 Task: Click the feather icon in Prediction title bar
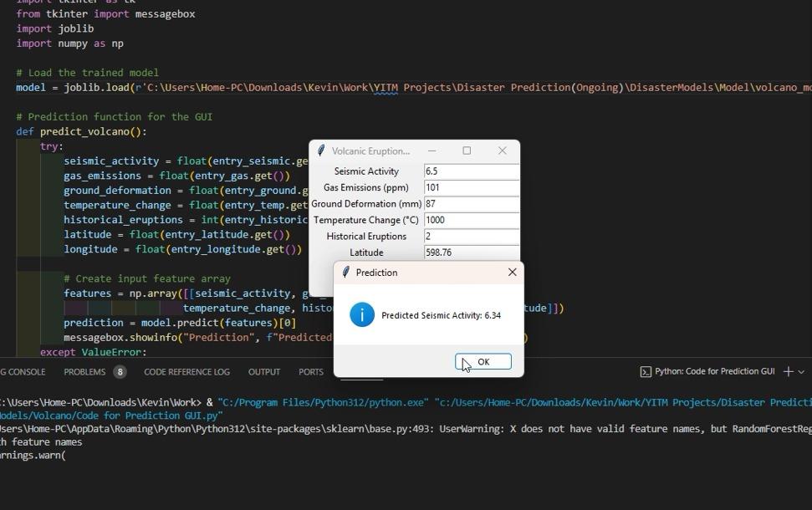[x=346, y=273]
